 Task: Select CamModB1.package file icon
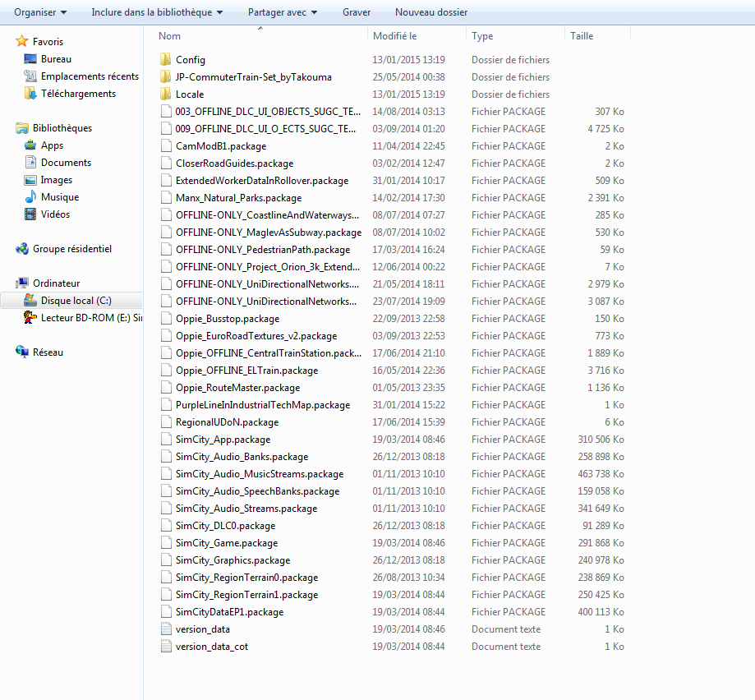(x=166, y=146)
